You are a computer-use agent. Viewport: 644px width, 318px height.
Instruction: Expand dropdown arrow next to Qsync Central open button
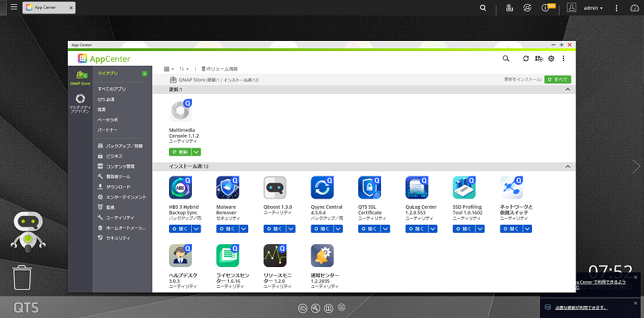tap(338, 229)
